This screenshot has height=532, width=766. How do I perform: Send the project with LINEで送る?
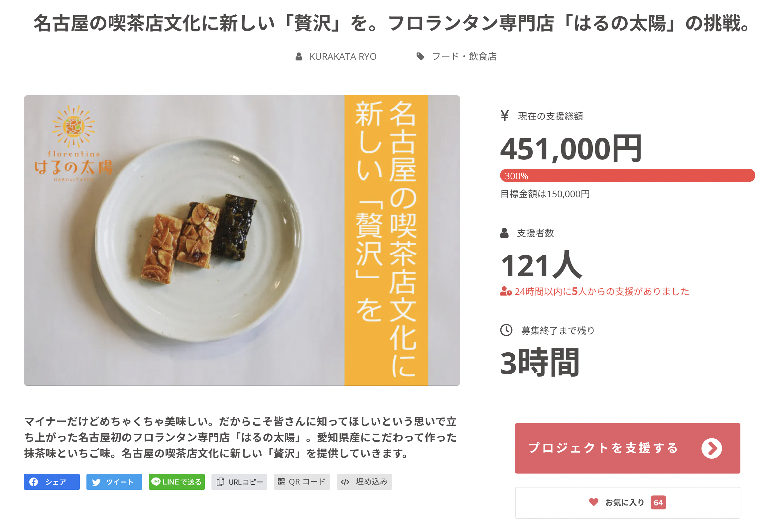click(177, 482)
